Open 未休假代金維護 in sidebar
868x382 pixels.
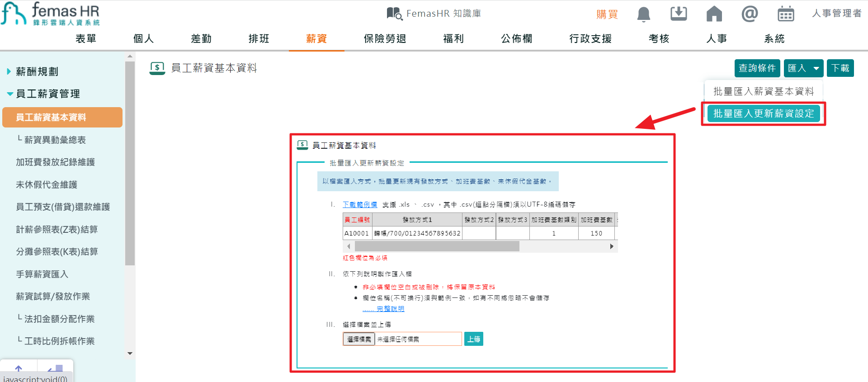47,184
